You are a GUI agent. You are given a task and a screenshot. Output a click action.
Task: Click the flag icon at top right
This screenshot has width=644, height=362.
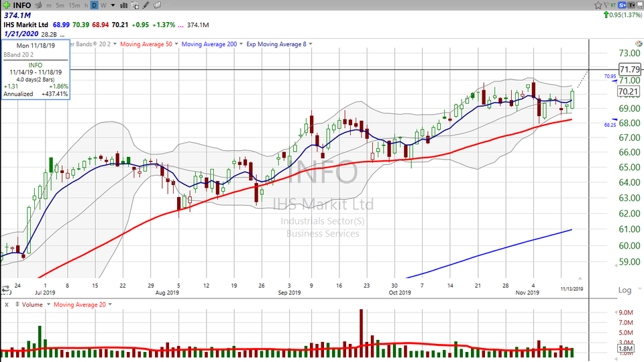[x=606, y=5]
